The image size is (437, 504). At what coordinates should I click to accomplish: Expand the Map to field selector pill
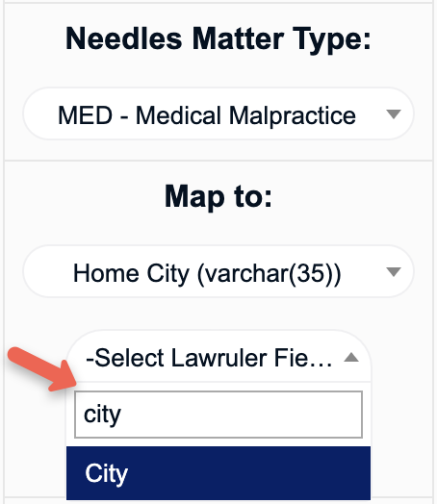coord(218,271)
